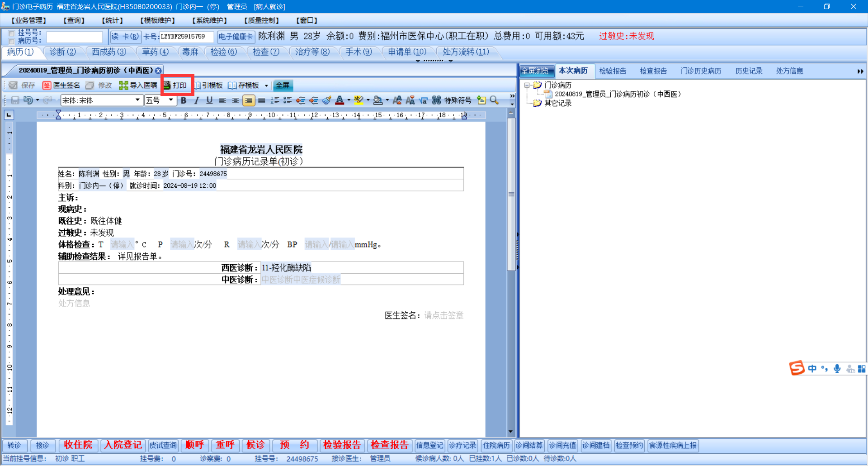The width and height of the screenshot is (868, 466).
Task: Center-align the text
Action: tap(236, 100)
